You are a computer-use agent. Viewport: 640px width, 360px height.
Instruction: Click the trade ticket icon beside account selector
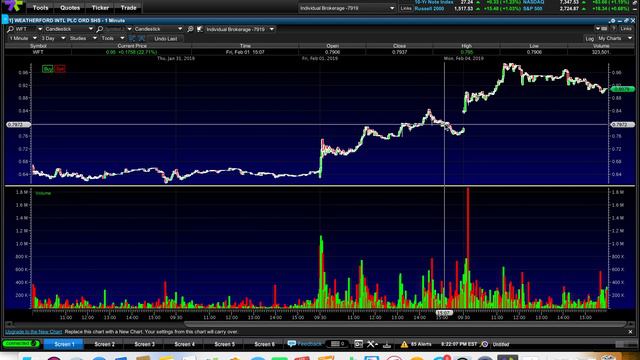200,29
